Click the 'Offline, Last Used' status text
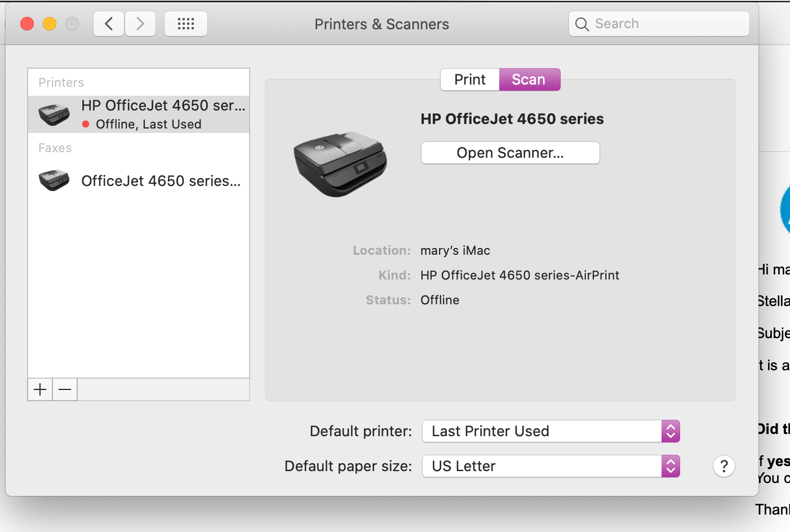The width and height of the screenshot is (790, 532). [x=149, y=124]
